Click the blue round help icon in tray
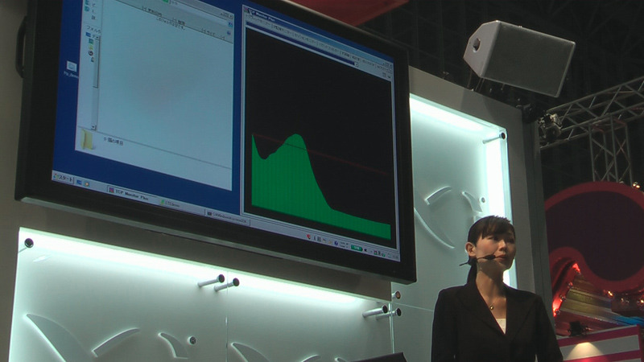The width and height of the screenshot is (644, 362). click(x=336, y=243)
